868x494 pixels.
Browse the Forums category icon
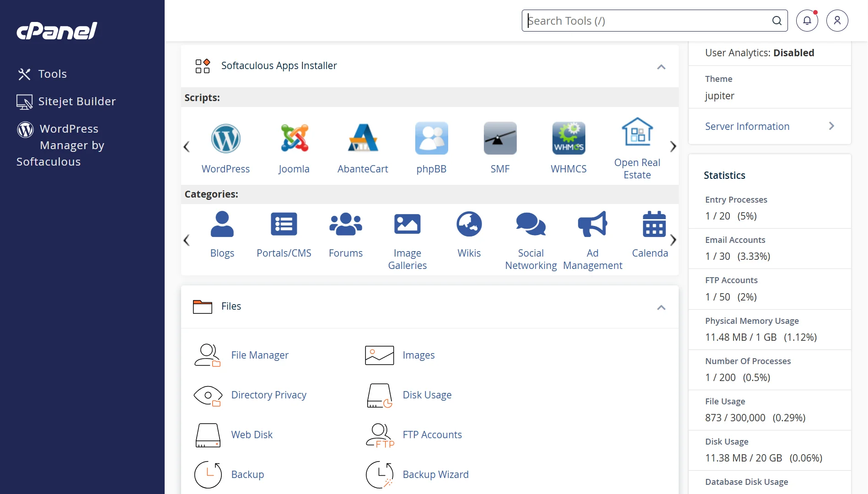tap(346, 224)
